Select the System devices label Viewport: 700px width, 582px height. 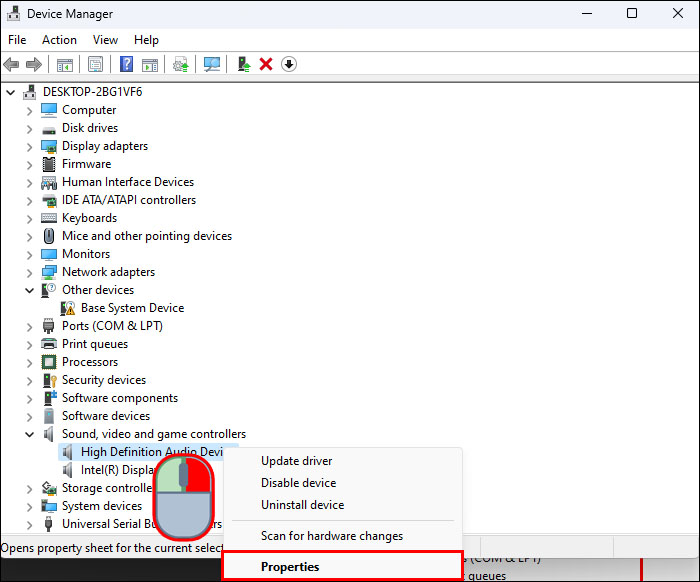point(102,506)
